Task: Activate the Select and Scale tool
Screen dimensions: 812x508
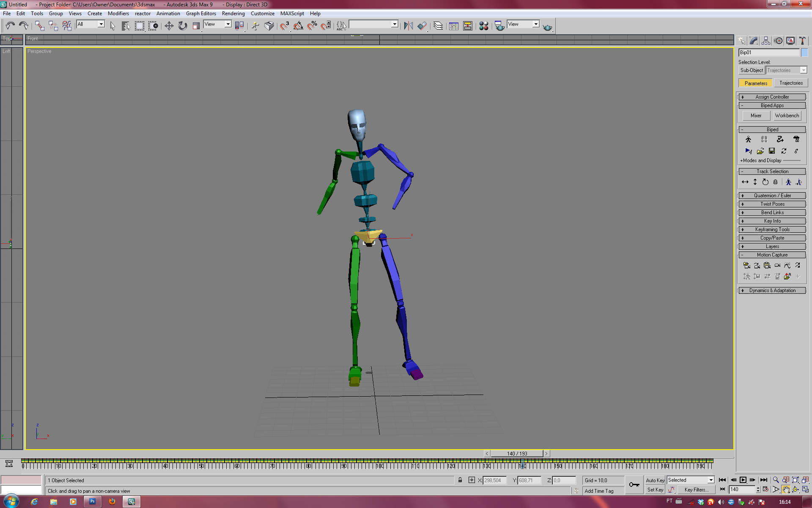Action: (196, 26)
